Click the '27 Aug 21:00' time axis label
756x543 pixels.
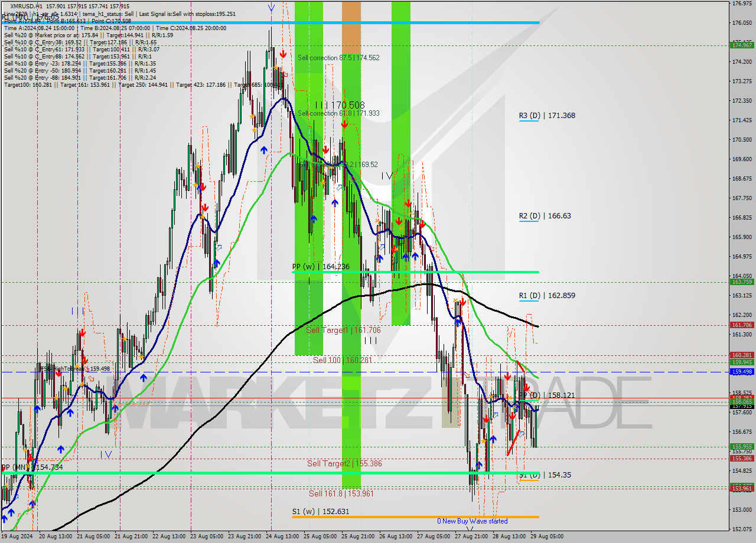pyautogui.click(x=470, y=537)
